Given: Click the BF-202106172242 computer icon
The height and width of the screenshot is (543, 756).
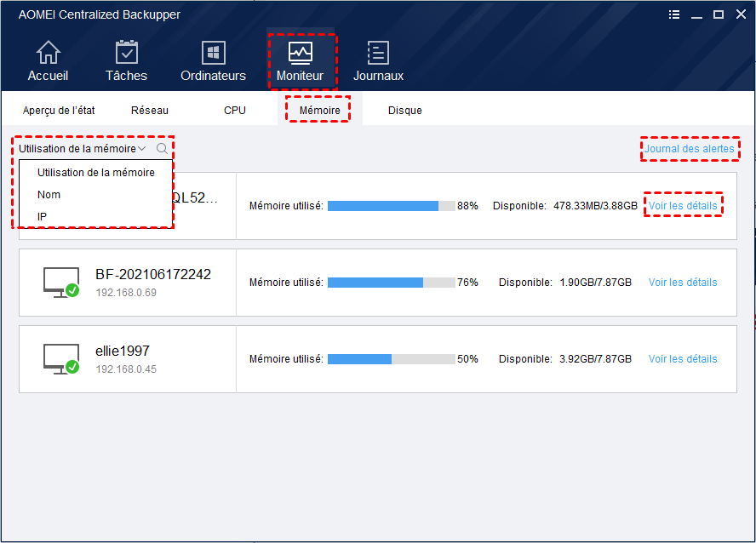Looking at the screenshot, I should [60, 283].
